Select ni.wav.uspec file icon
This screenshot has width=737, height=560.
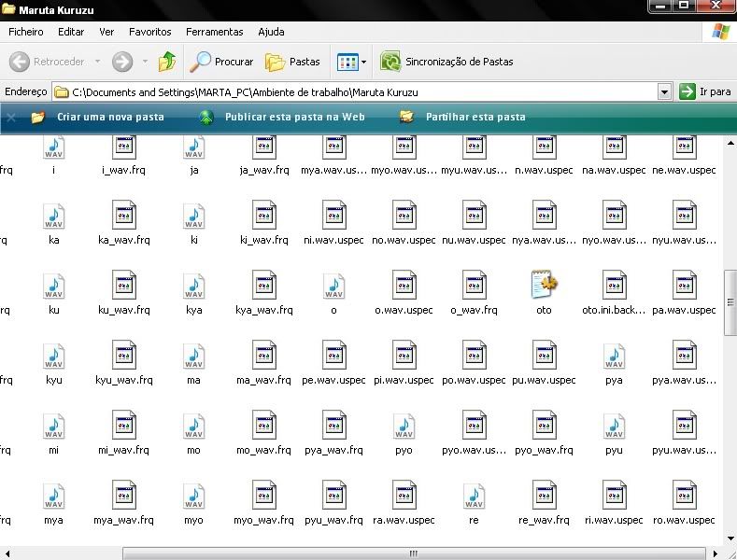pos(334,215)
